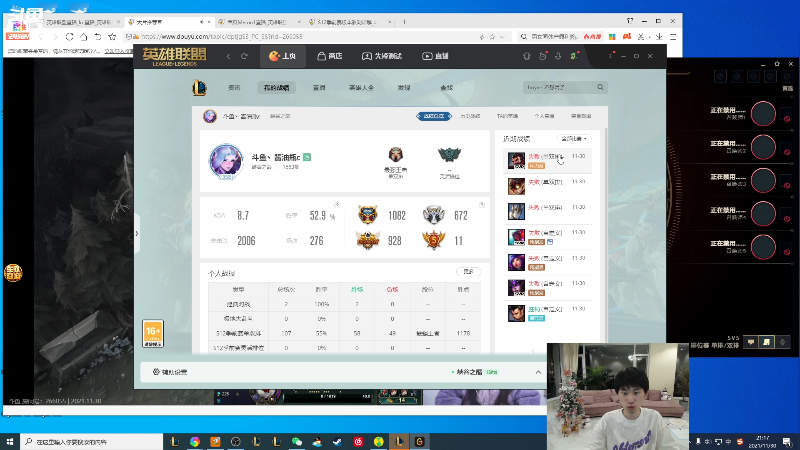Expand the bottom bar chevron arrow
800x450 pixels.
(x=538, y=372)
